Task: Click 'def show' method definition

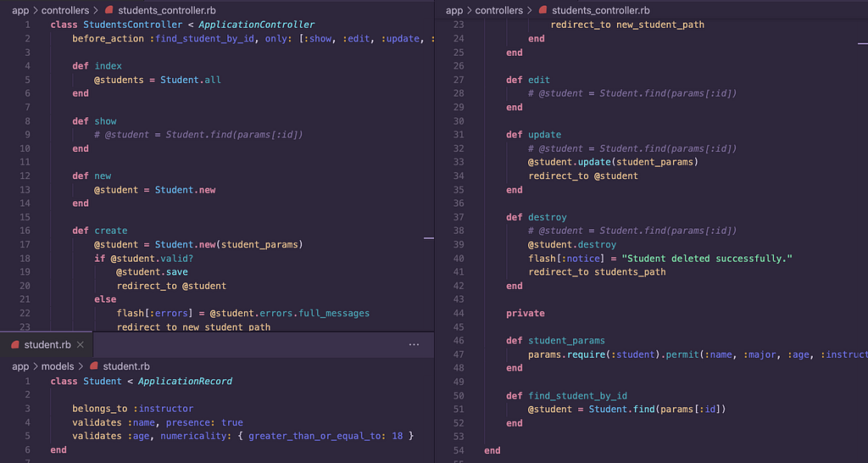Action: tap(95, 120)
